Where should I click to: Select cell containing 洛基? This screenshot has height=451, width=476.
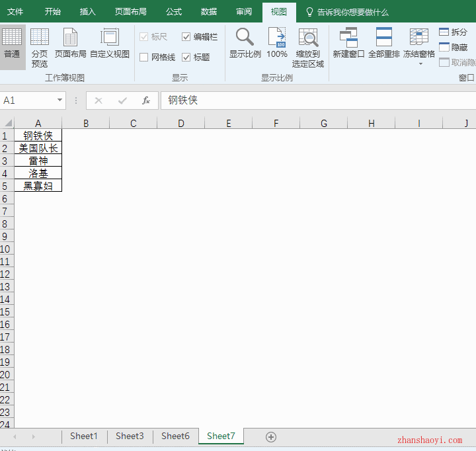point(38,173)
